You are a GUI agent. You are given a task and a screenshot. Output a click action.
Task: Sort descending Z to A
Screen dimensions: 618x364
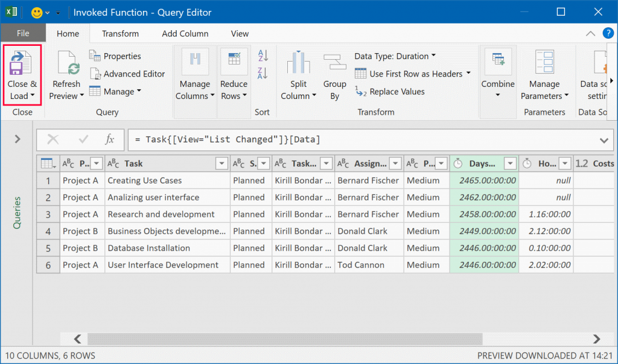click(x=263, y=73)
